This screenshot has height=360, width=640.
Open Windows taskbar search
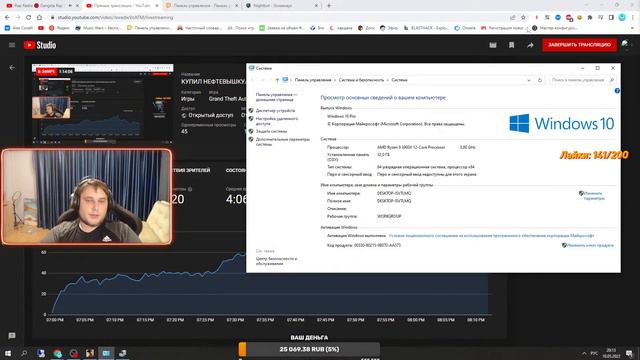[x=24, y=353]
